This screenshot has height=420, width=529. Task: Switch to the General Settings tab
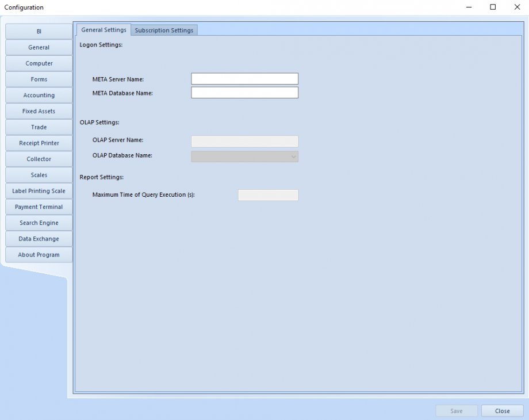(103, 29)
